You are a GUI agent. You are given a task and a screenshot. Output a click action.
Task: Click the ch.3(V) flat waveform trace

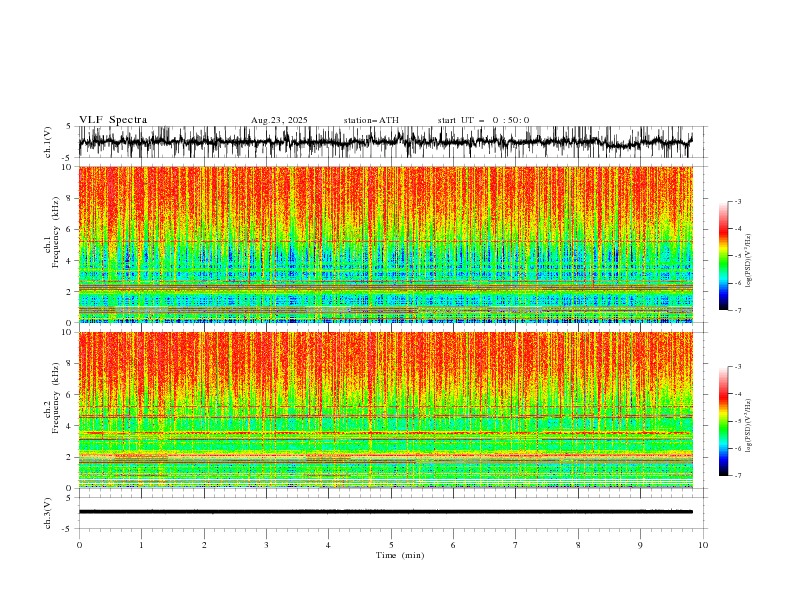[x=385, y=512]
